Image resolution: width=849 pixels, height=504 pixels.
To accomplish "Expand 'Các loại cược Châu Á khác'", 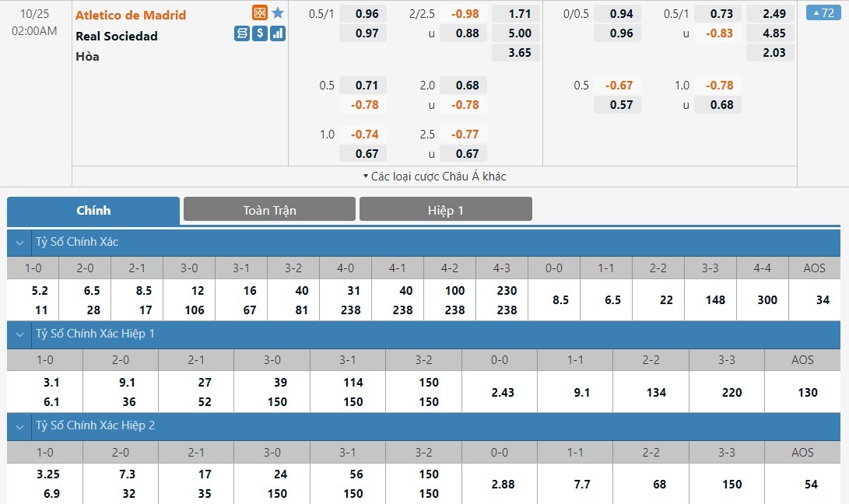I will click(x=434, y=177).
